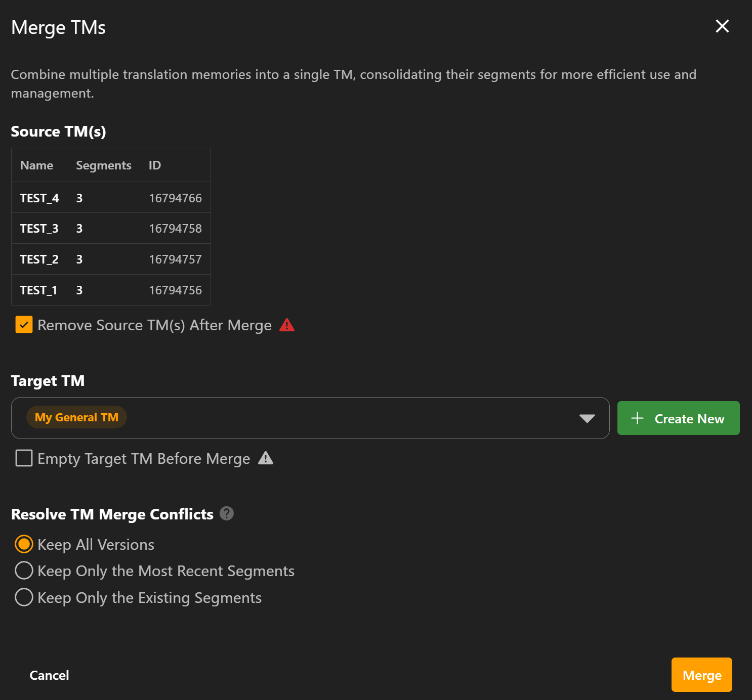Click the Name column header
The width and height of the screenshot is (752, 700).
pos(36,165)
